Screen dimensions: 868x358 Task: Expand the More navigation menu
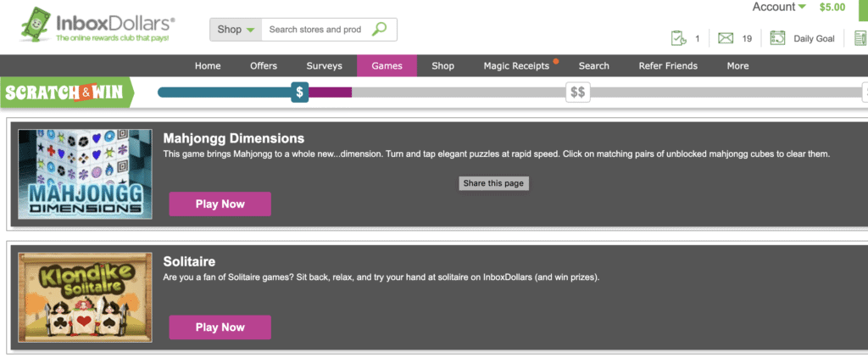tap(737, 66)
